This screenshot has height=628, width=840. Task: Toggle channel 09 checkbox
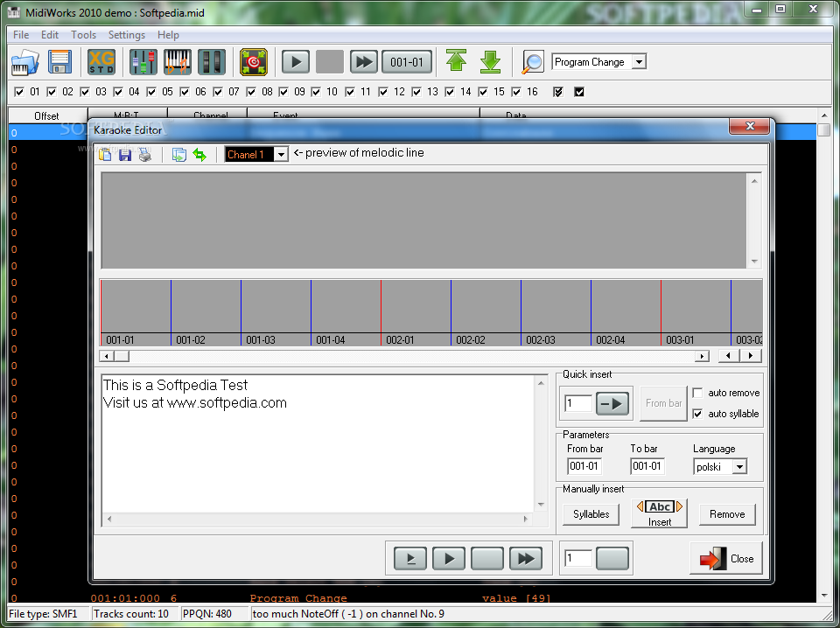tap(283, 92)
